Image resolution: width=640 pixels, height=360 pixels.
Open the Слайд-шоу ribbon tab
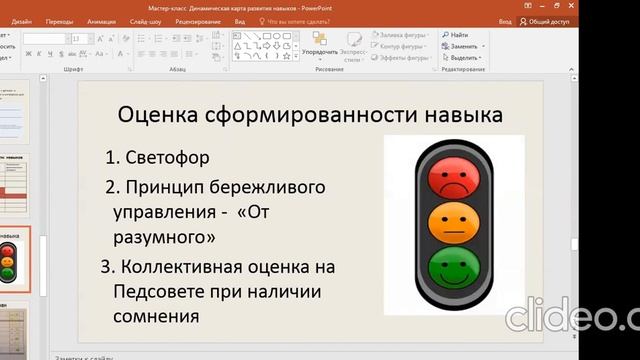coord(146,22)
